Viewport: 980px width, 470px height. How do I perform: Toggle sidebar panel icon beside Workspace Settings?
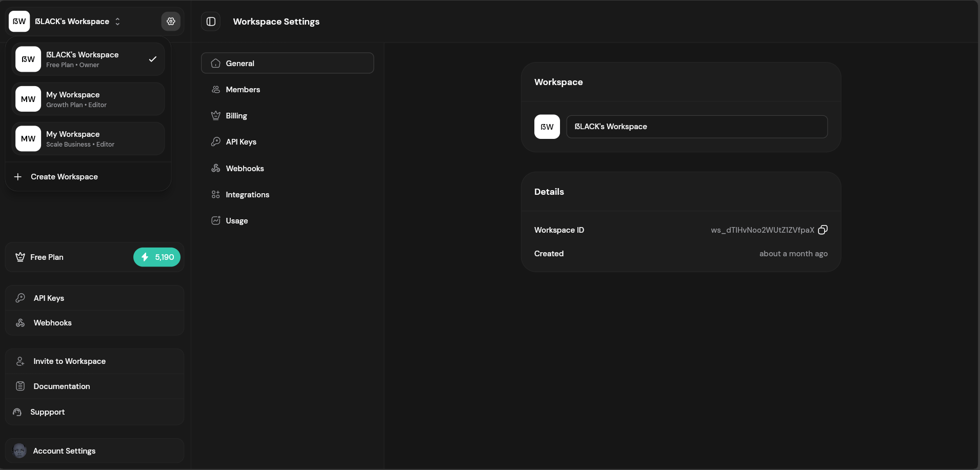click(211, 22)
